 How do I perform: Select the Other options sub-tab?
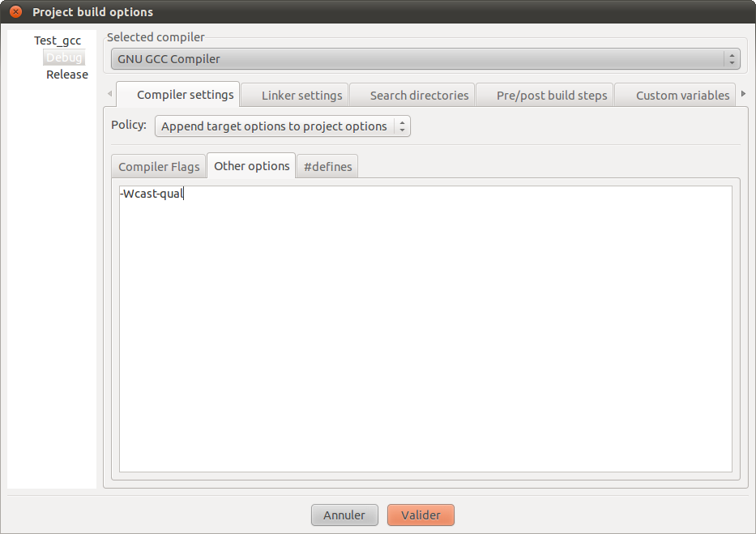(251, 166)
